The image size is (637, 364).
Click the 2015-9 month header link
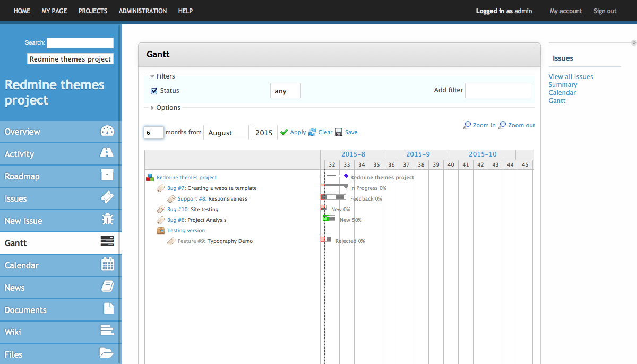(418, 154)
